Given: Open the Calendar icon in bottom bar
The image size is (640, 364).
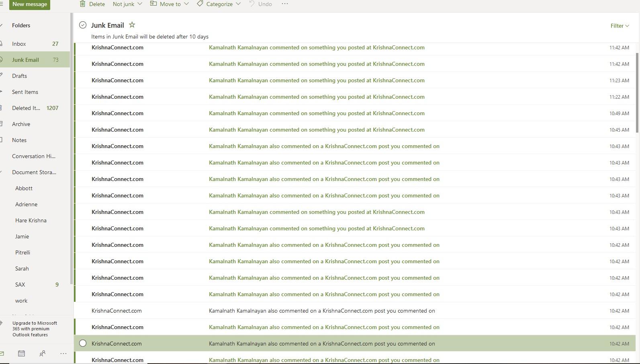Looking at the screenshot, I should [x=21, y=354].
